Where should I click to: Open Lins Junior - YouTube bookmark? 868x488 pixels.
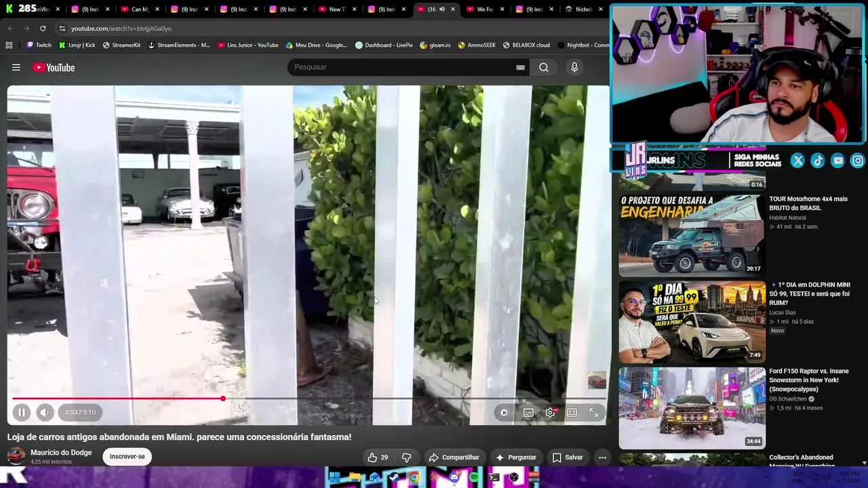click(248, 45)
